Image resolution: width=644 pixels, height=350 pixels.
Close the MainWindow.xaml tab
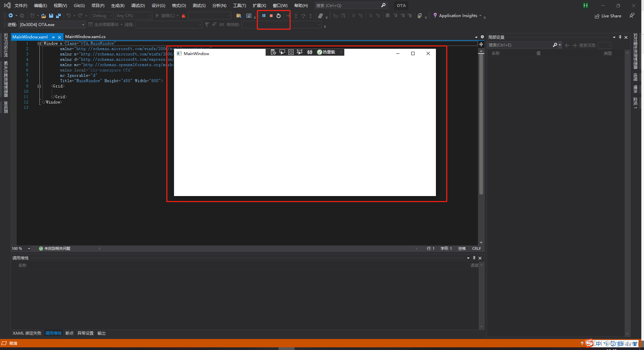(59, 37)
